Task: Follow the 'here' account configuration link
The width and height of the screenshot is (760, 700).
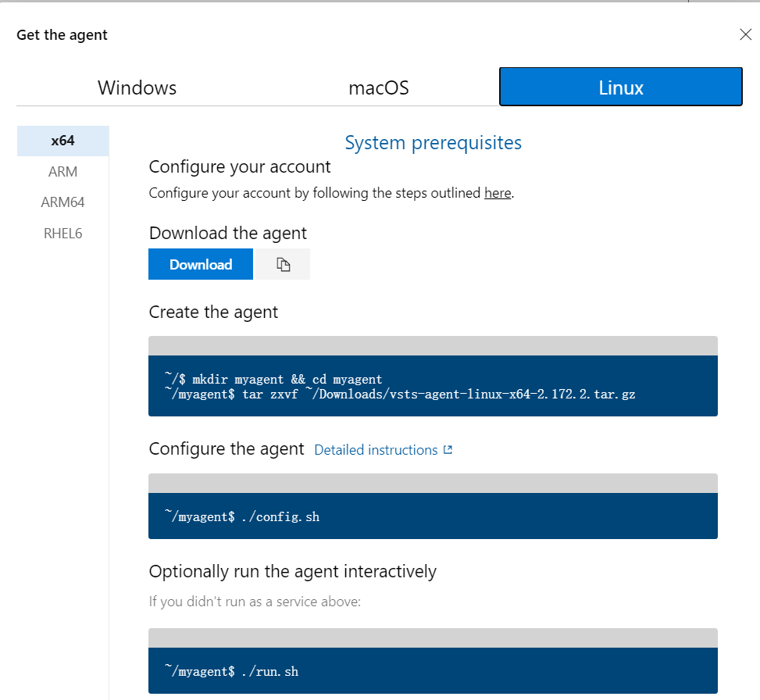Action: coord(498,193)
